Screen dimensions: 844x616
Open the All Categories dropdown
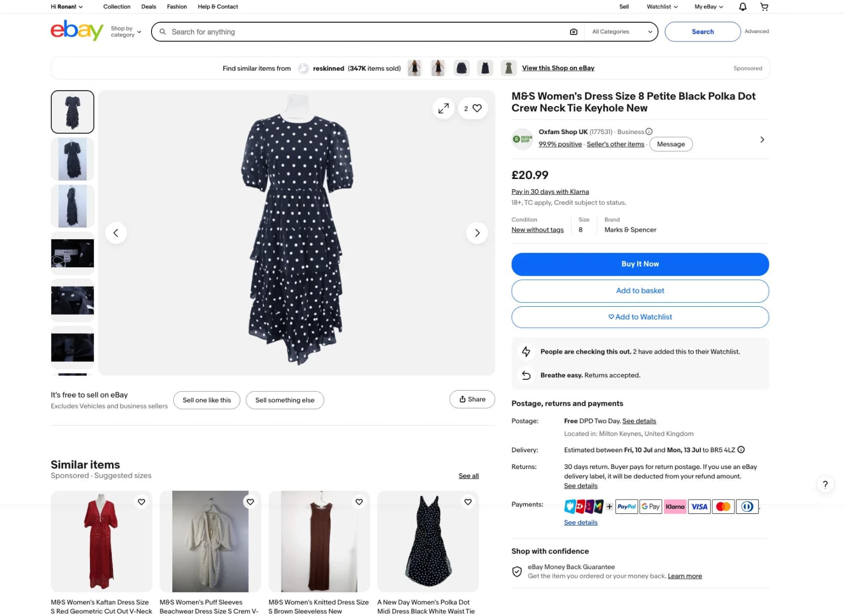622,32
